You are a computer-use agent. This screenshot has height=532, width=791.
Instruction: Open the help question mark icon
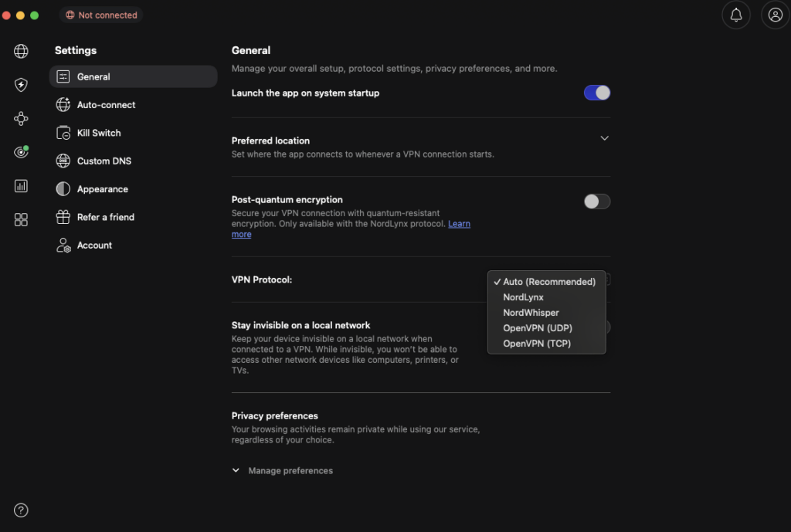click(x=21, y=510)
